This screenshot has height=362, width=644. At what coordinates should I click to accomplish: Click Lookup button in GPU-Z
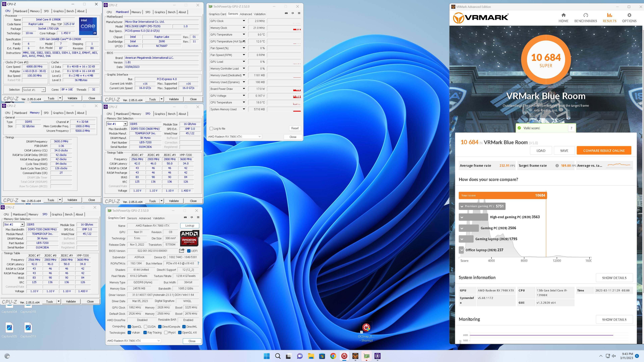pyautogui.click(x=190, y=226)
